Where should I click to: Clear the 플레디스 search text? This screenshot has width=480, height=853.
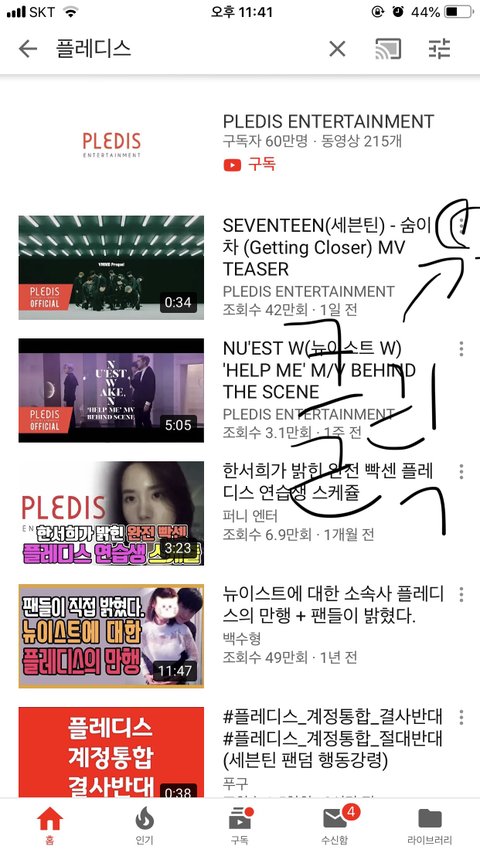tap(337, 50)
